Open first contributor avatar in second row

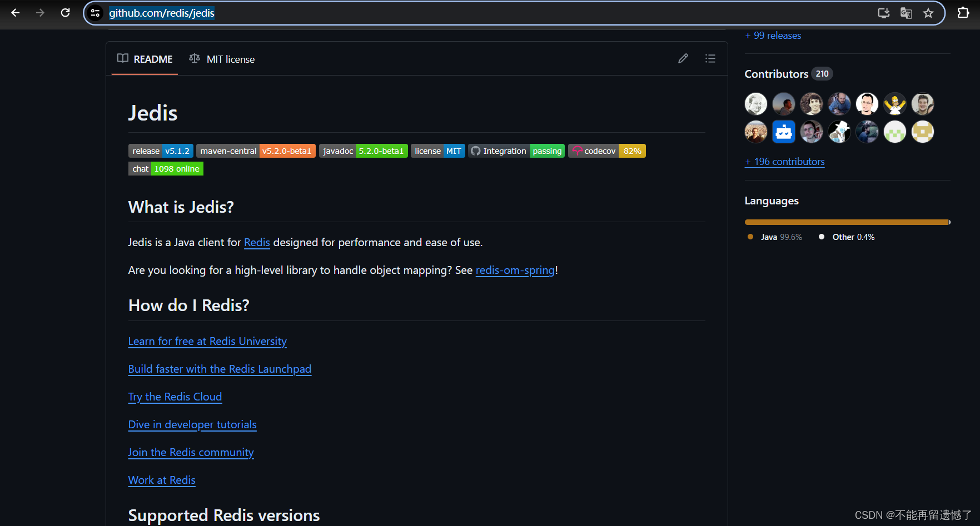coord(756,132)
